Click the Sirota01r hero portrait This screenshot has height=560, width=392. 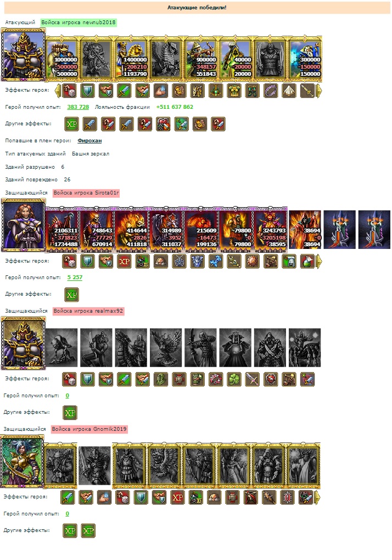pos(24,225)
